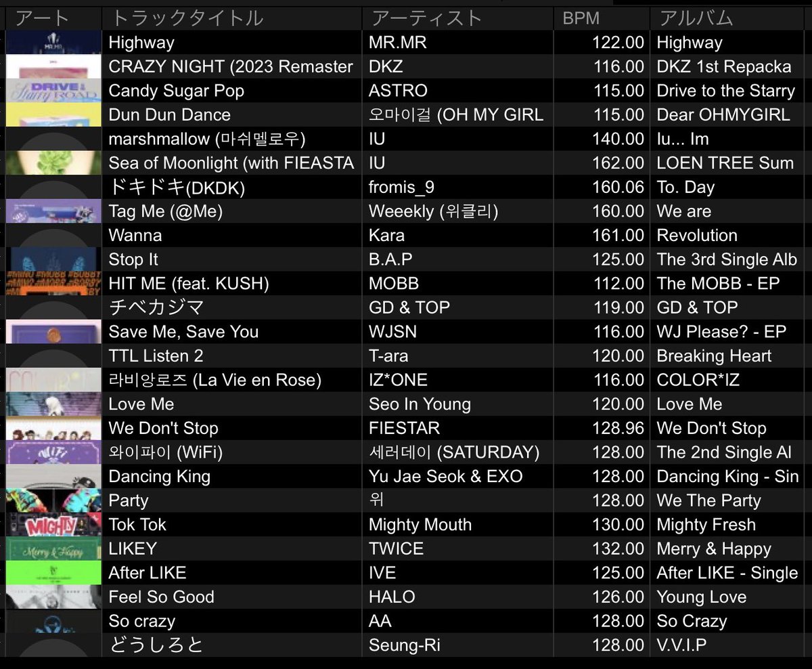Screen dimensions: 812x669
Task: Select the Dun Dun Dance album art
Action: pyautogui.click(x=53, y=115)
